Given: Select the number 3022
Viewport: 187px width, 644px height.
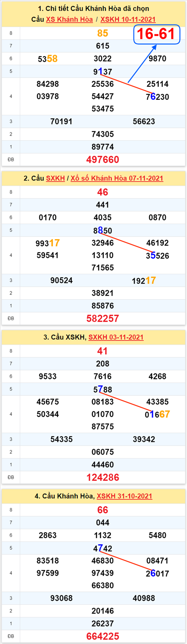Looking at the screenshot, I should coord(103,59).
